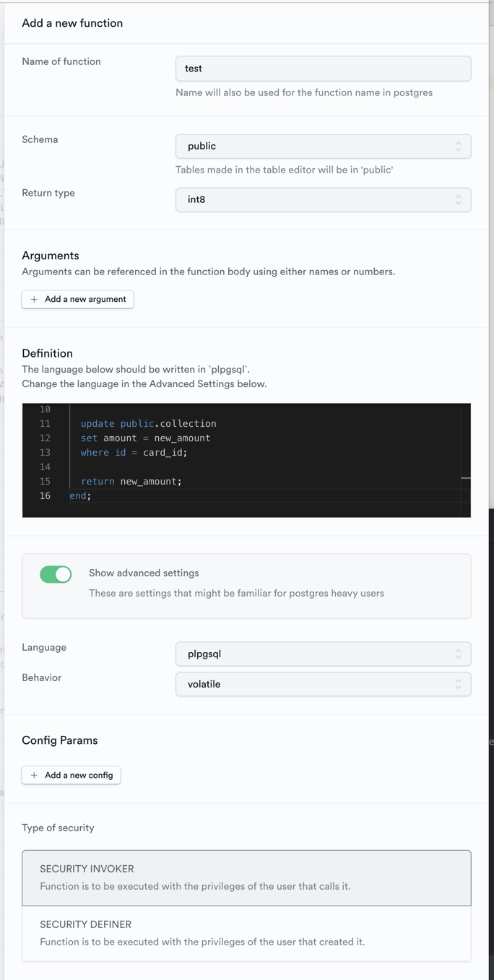Click the code editor minimap scrollbar
This screenshot has height=980, width=494.
(466, 477)
